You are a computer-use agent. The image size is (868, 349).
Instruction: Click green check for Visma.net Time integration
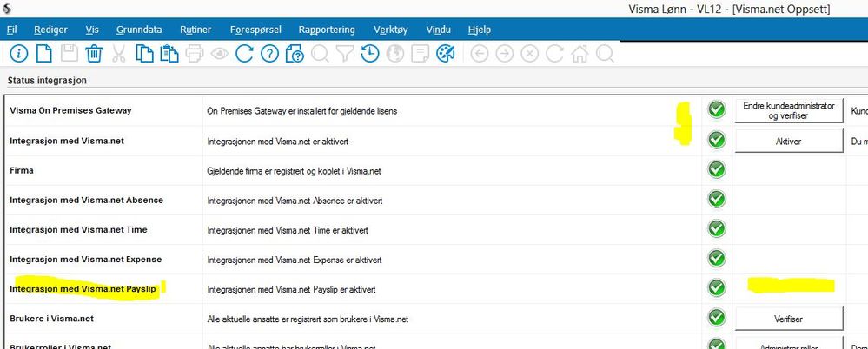717,227
